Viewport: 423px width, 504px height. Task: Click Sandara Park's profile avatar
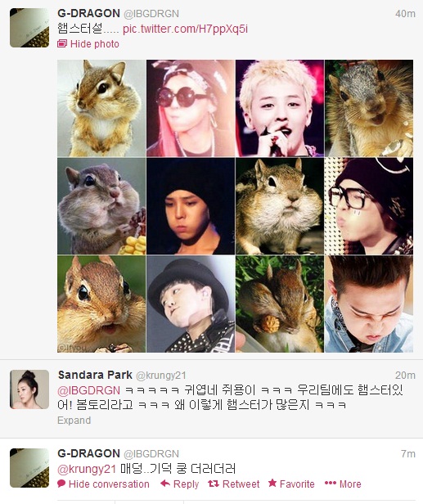(29, 389)
